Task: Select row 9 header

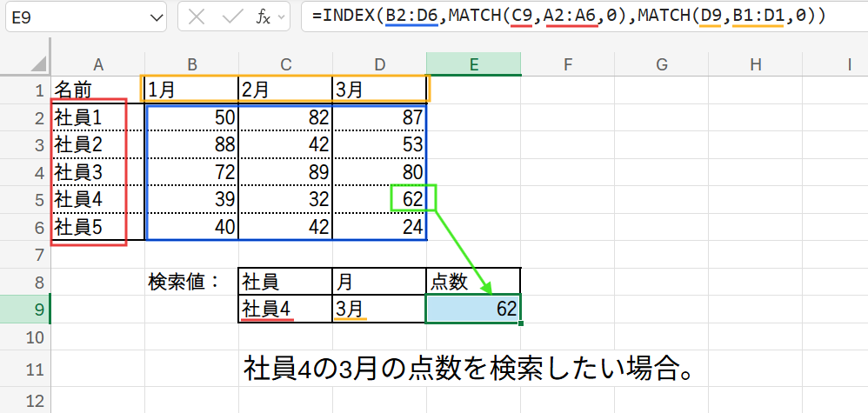Action: [25, 309]
